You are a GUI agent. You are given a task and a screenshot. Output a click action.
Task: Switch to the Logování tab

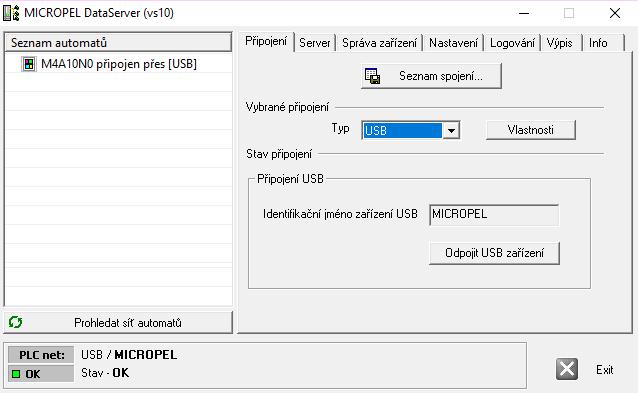tap(512, 43)
